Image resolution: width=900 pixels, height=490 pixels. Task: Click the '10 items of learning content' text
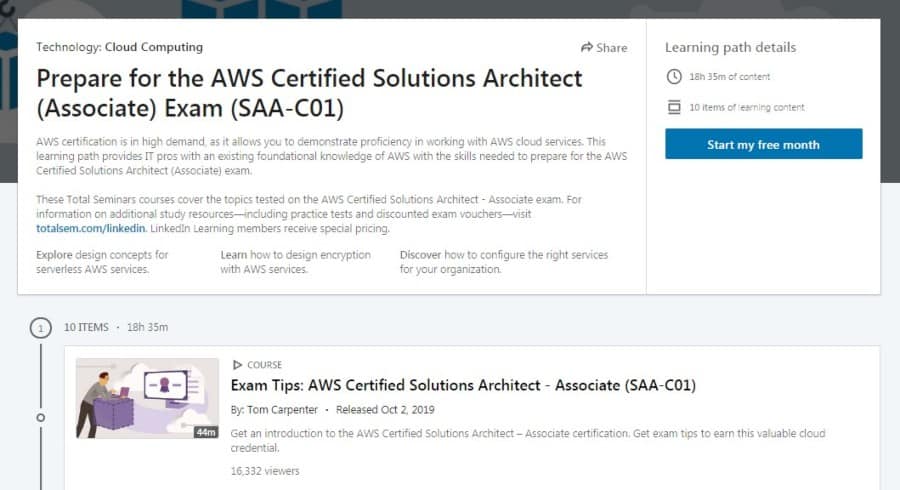[x=747, y=107]
